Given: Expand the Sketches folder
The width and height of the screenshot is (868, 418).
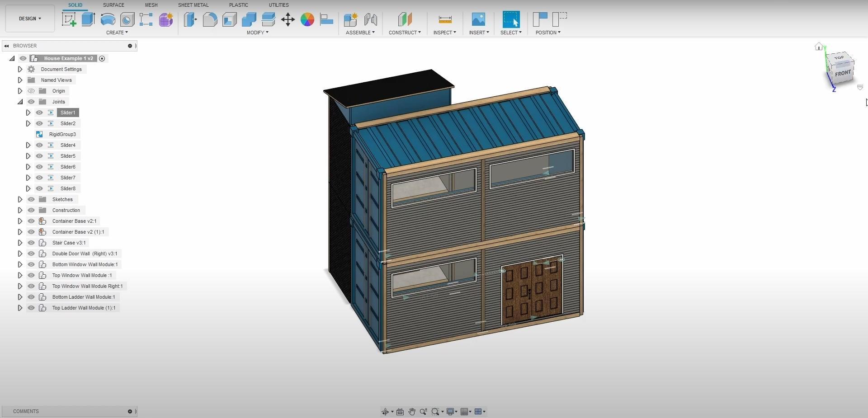Looking at the screenshot, I should click(20, 199).
